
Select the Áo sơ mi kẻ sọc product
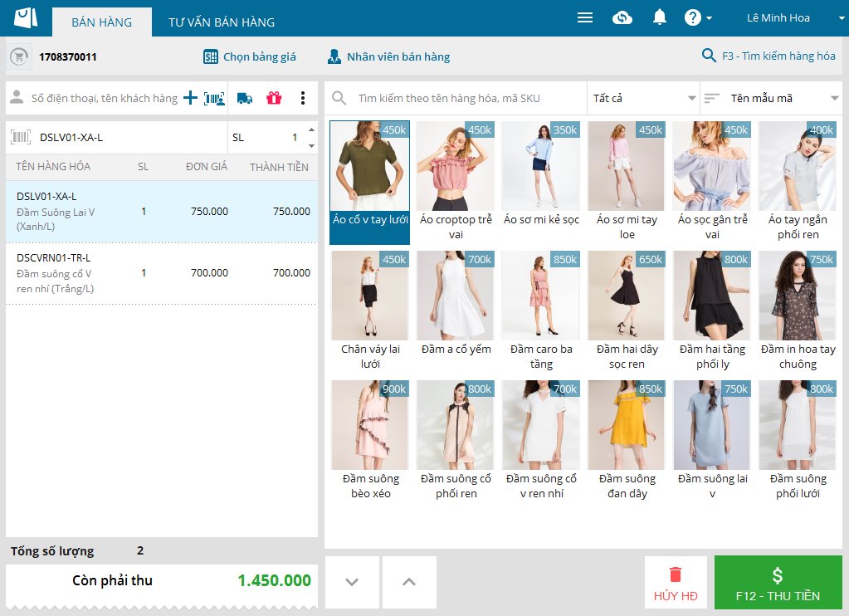click(541, 182)
